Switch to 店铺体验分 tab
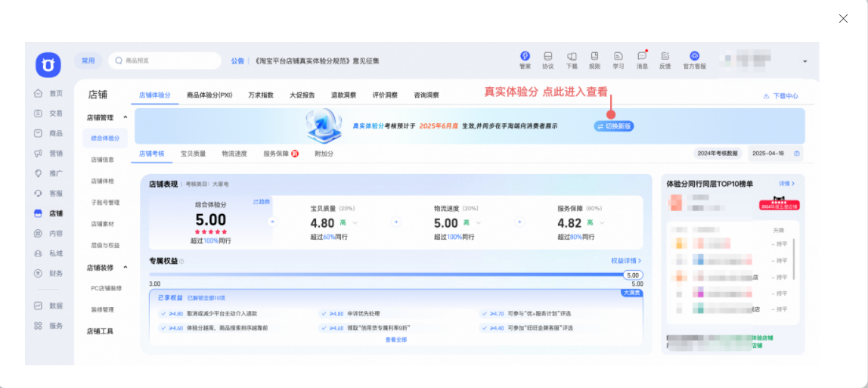 point(154,95)
